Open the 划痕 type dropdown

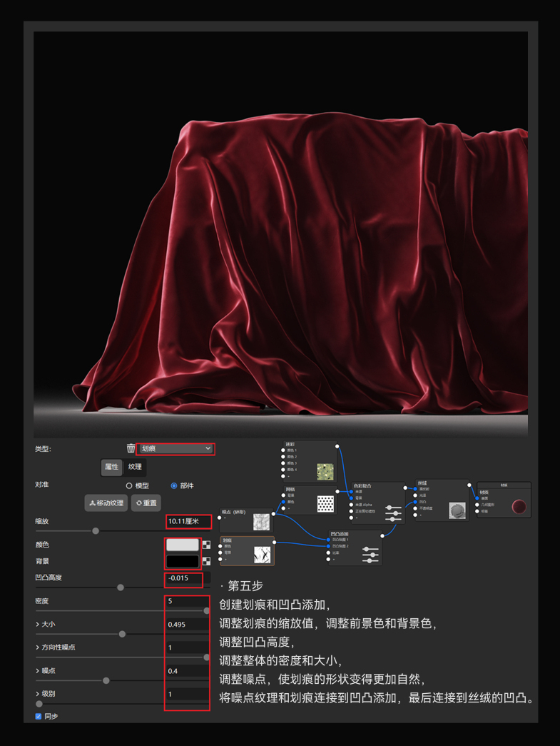pos(175,448)
